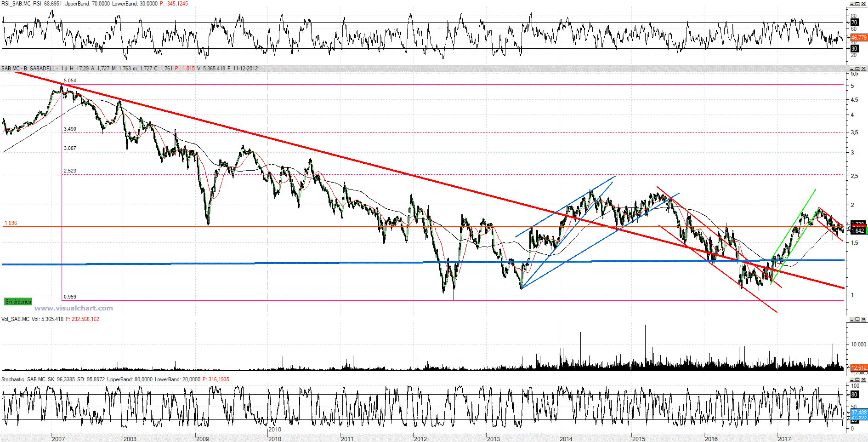Click the 2,5 label on the price axis
Screen dimensions: 868x442
855,176
